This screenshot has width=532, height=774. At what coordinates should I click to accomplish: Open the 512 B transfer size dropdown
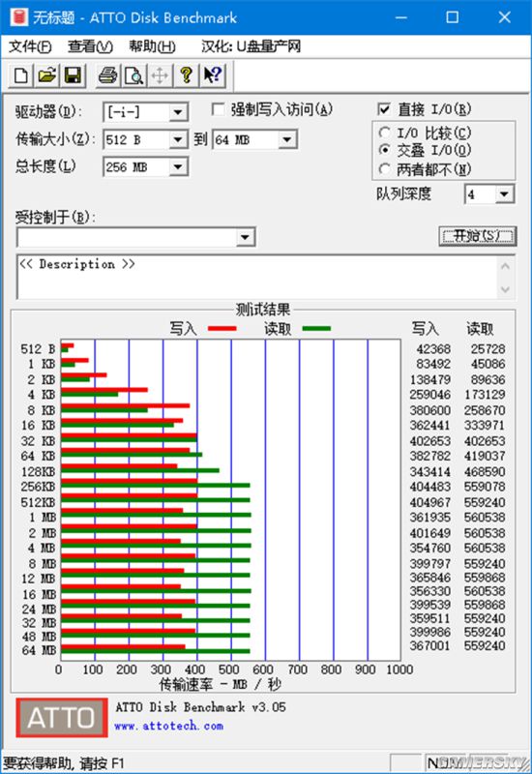point(178,139)
